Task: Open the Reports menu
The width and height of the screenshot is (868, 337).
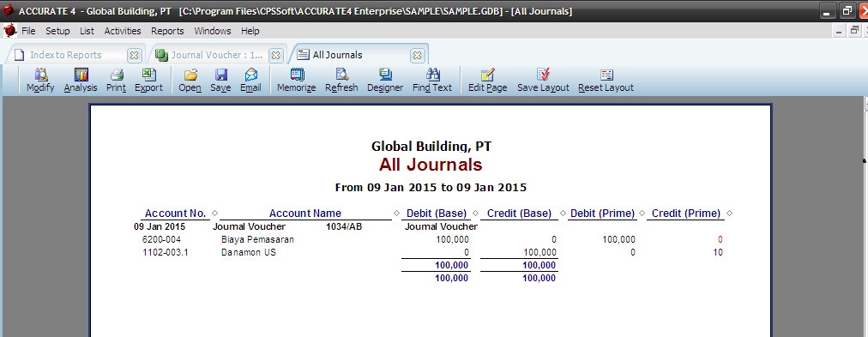Action: [167, 31]
